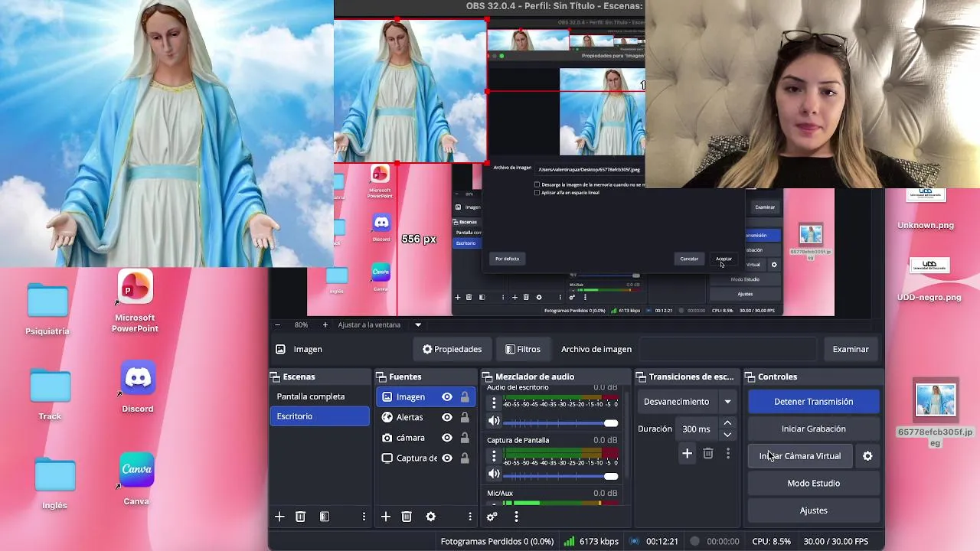Open Propiedades for the selected source

click(x=452, y=349)
